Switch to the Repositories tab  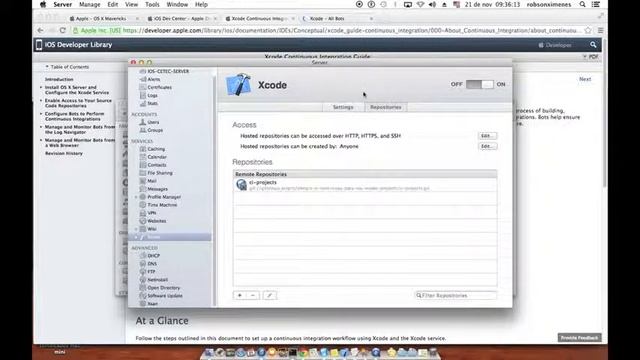[x=386, y=107]
